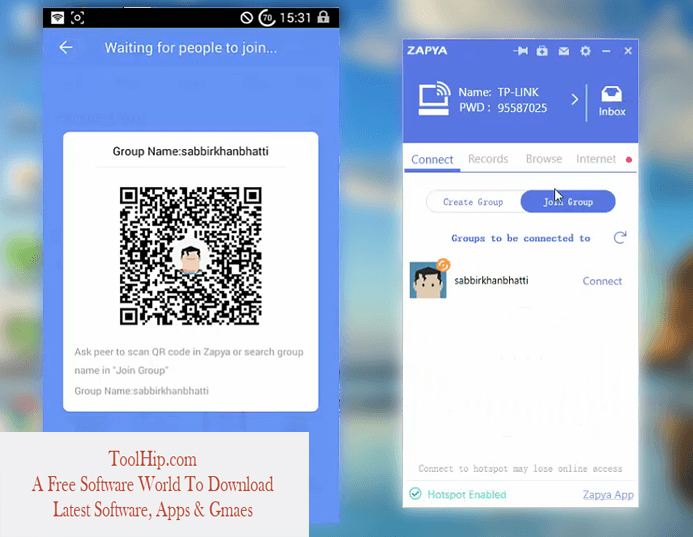The image size is (693, 537).
Task: Switch to the Records tab
Action: 488,159
